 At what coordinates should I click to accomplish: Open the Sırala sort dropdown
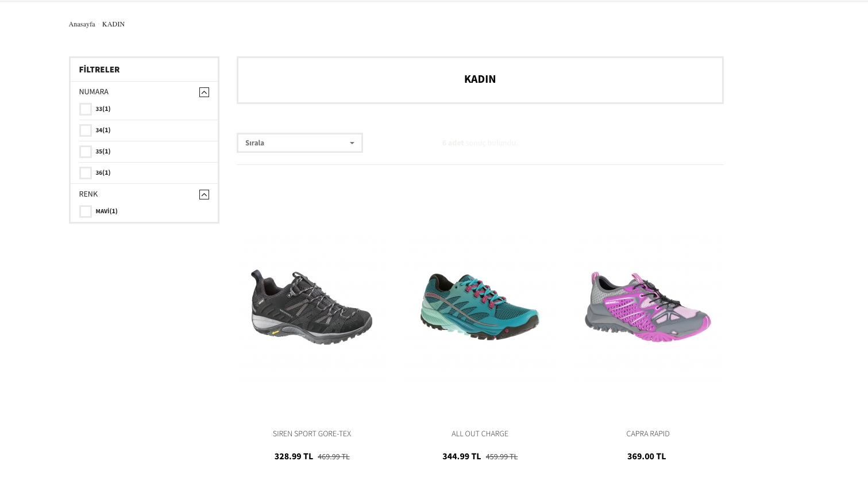pos(299,143)
